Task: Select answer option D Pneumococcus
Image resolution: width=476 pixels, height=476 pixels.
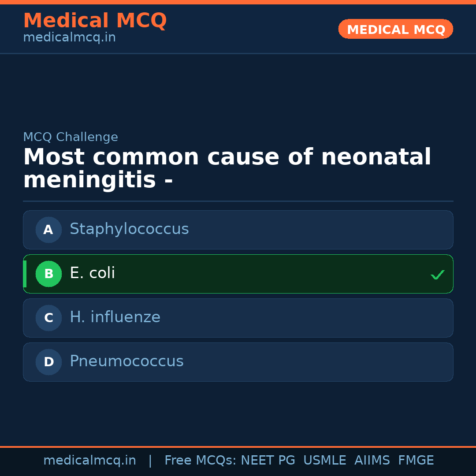Action: click(238, 362)
